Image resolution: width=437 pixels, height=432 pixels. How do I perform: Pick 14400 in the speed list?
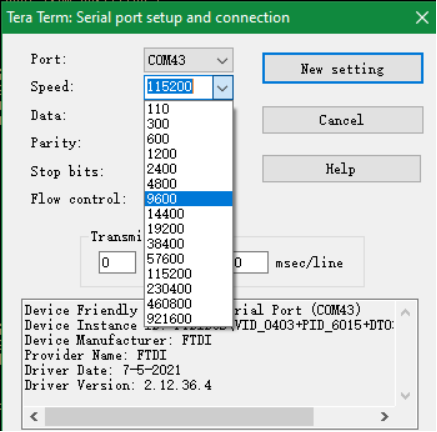point(188,214)
